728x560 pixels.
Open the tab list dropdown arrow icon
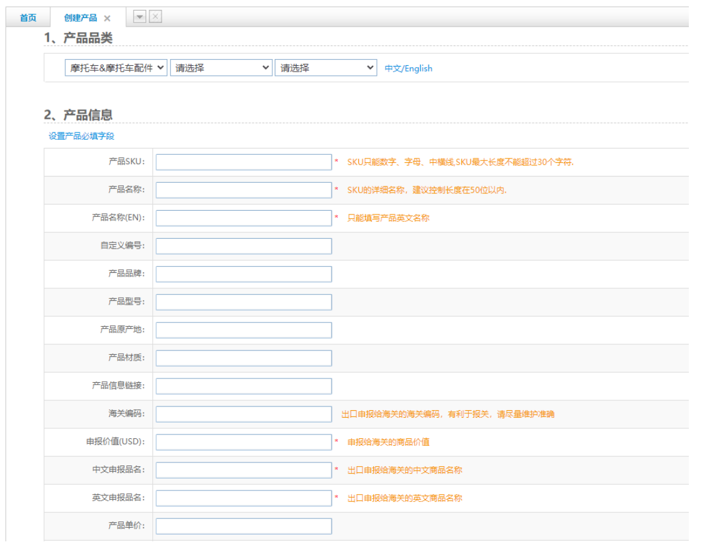(140, 17)
